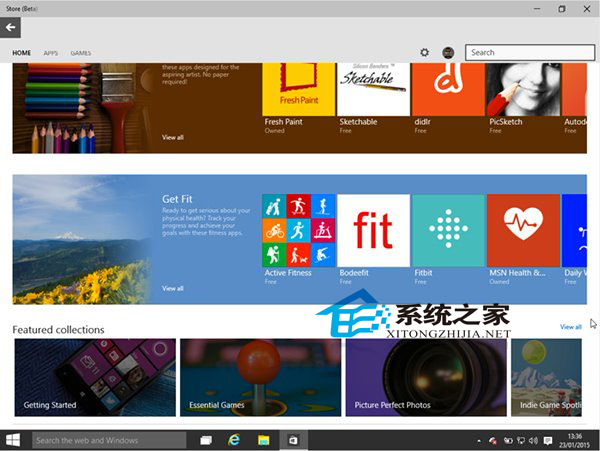Open Task View in the taskbar
Screen dimensions: 600x451
(206, 440)
